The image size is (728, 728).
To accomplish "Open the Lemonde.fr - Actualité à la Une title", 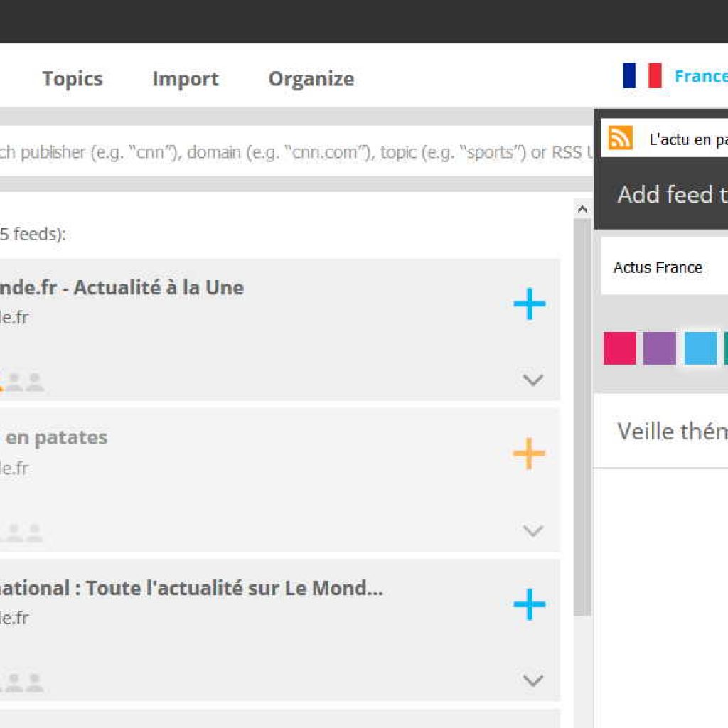I will (x=122, y=288).
